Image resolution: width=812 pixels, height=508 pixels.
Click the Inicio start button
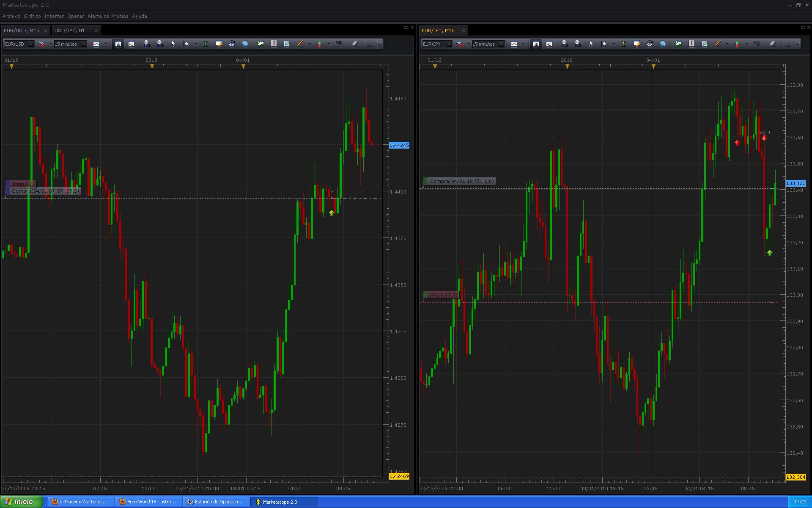(21, 502)
